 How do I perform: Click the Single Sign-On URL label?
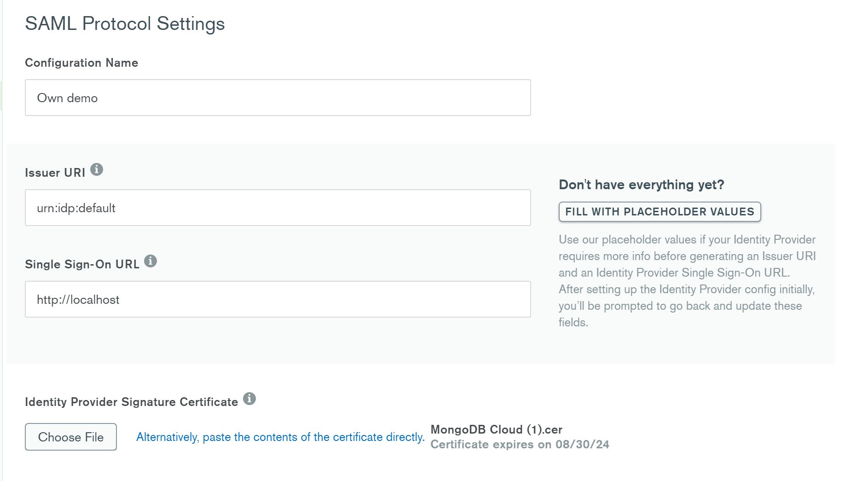coord(82,264)
